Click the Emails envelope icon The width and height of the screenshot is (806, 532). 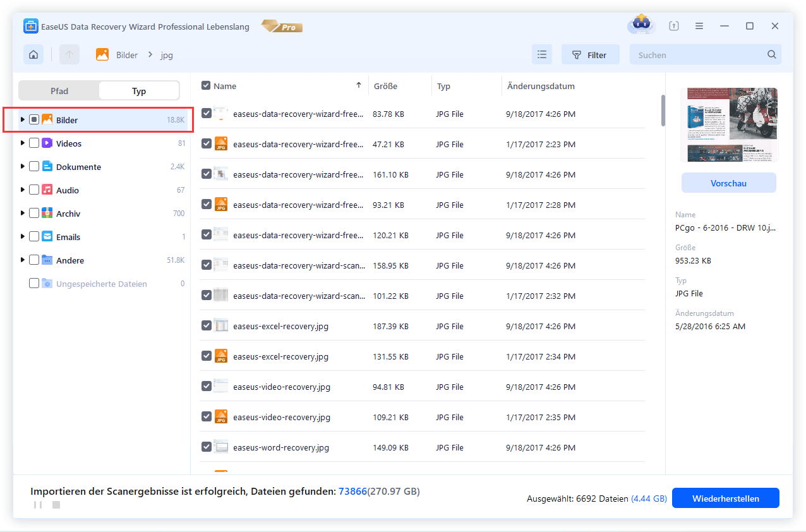pos(47,237)
